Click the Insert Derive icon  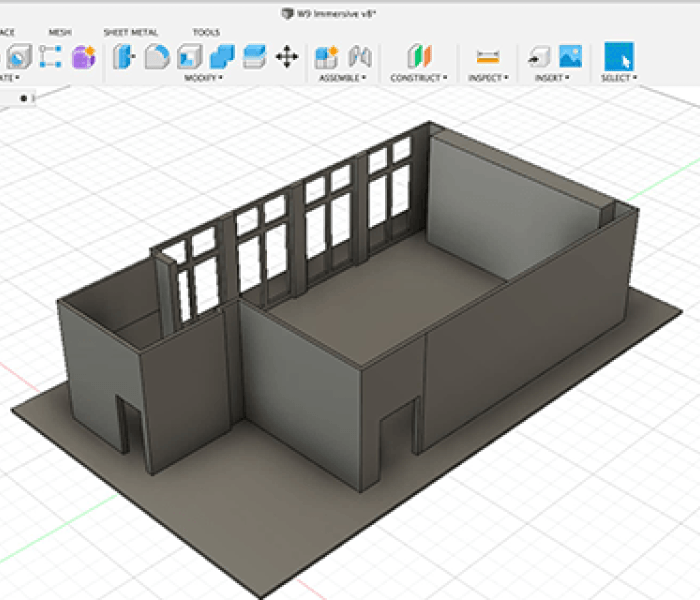point(539,56)
